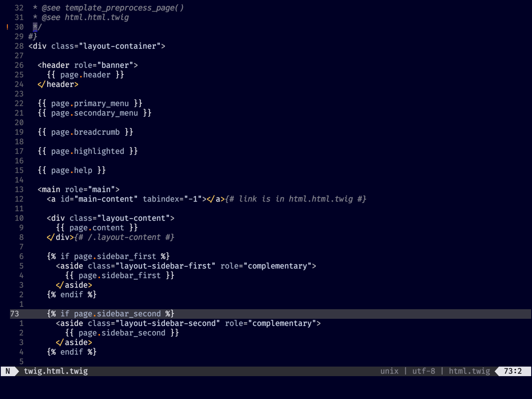Image resolution: width=532 pixels, height=399 pixels.
Task: Click '@see html.html.twig' comment line
Action: [85, 17]
